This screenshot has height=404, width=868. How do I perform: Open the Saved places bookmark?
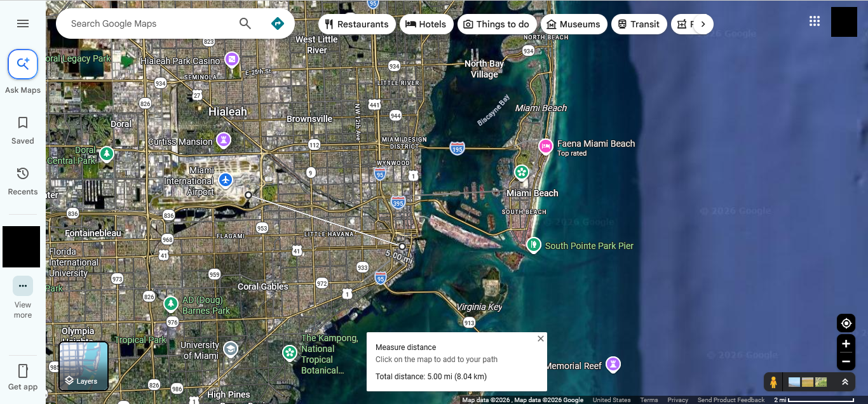coord(23,123)
